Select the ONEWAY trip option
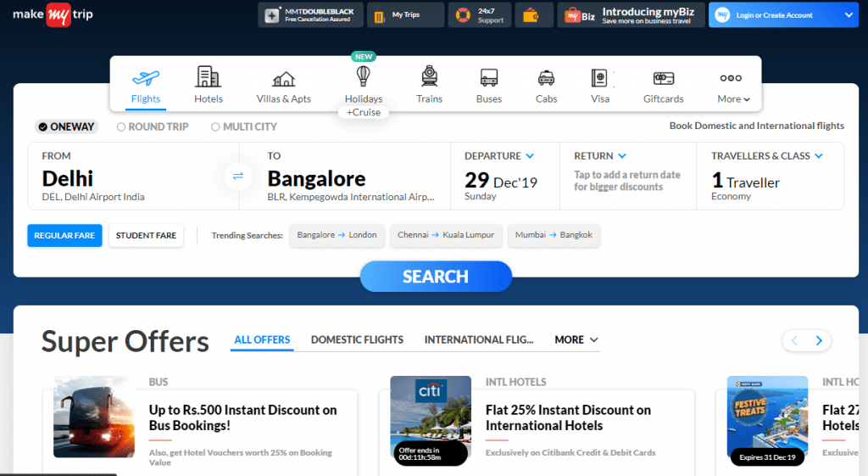 (66, 127)
